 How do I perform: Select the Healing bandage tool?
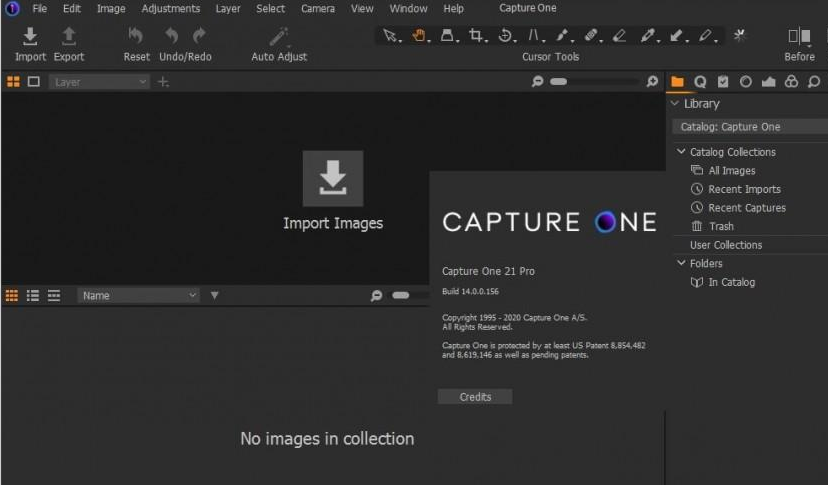click(591, 35)
